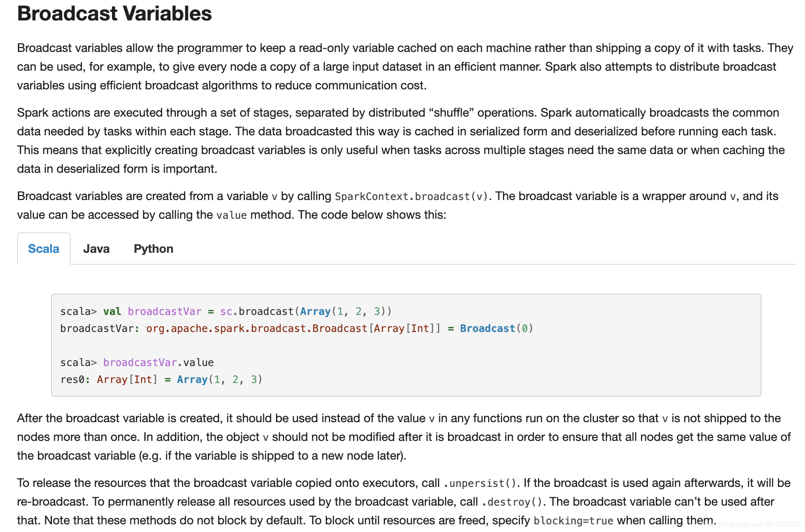Click the .unpersist() inline code
Screen dimensions: 805x532
pos(480,483)
